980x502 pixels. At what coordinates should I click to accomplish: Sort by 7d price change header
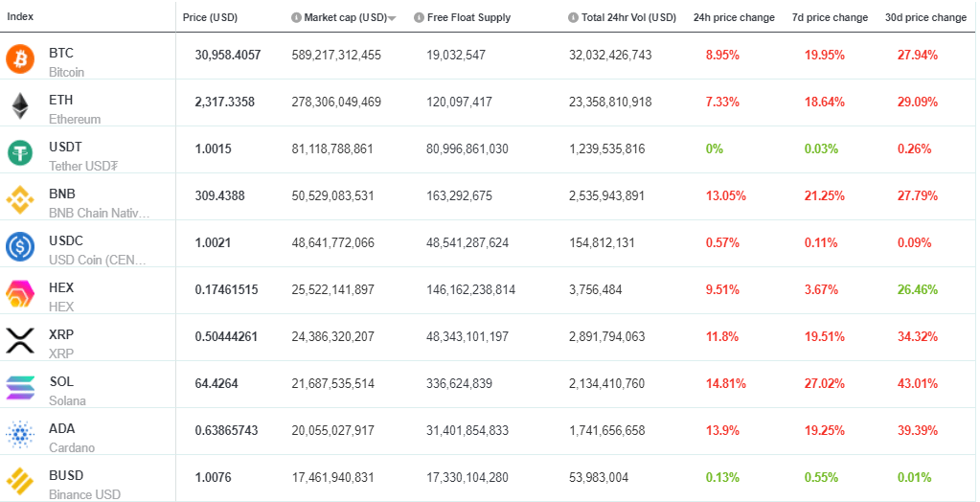pyautogui.click(x=830, y=17)
